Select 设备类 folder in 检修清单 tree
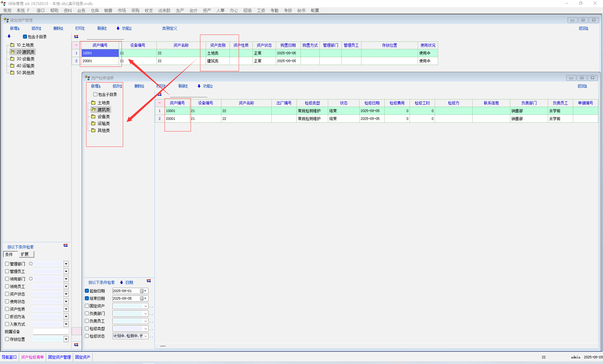 click(x=103, y=116)
